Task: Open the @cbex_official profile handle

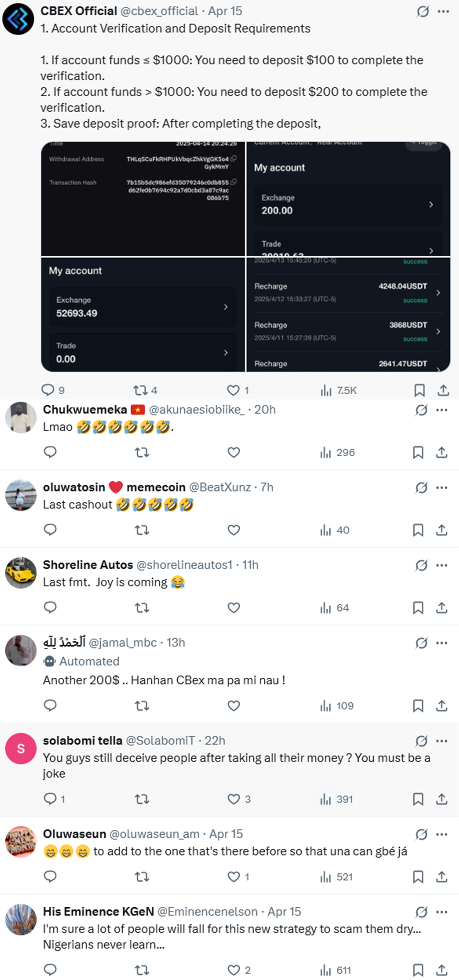Action: coord(159,11)
